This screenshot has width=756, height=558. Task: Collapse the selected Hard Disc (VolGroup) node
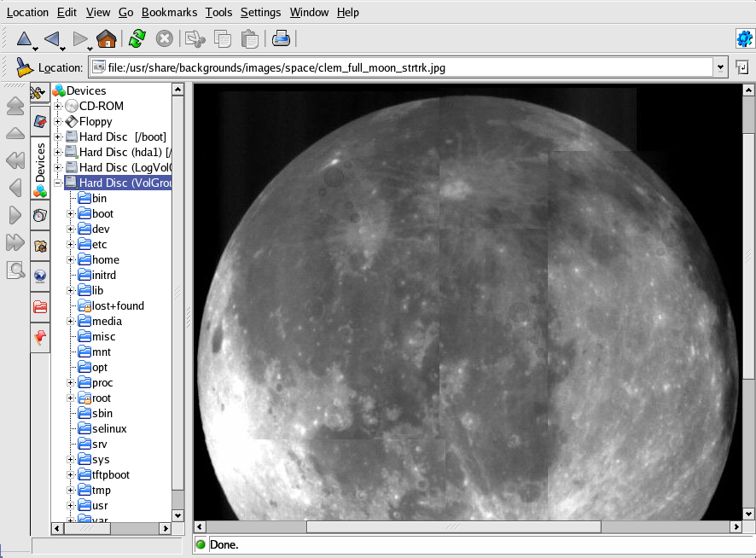58,183
